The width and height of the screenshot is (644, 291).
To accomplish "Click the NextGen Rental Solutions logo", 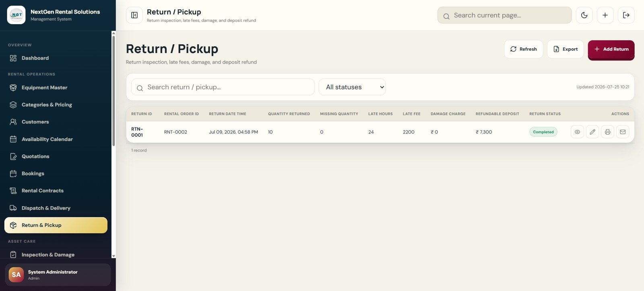I will pyautogui.click(x=16, y=15).
